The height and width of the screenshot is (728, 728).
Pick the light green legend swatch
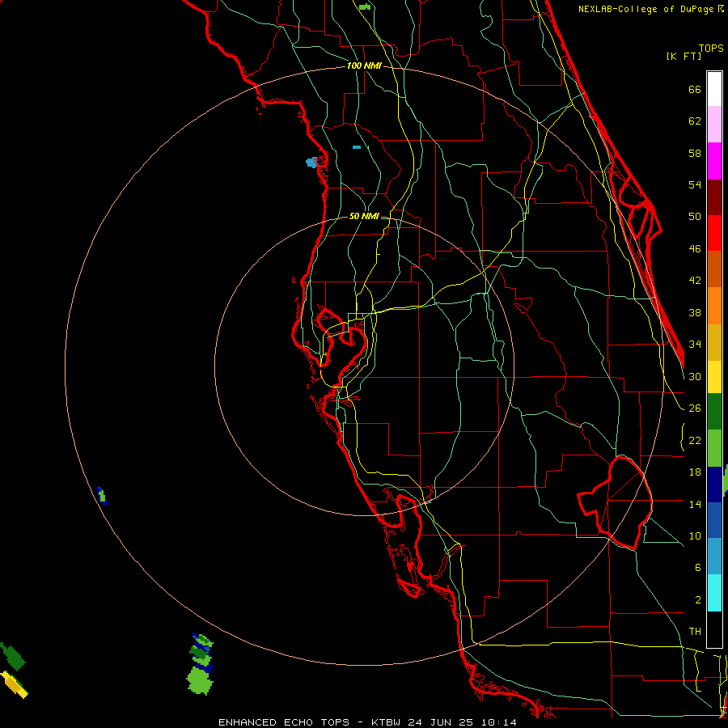tap(714, 448)
